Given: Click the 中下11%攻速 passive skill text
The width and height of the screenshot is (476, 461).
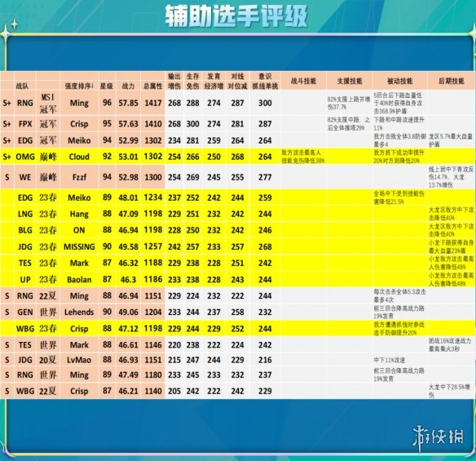Looking at the screenshot, I should tap(389, 361).
